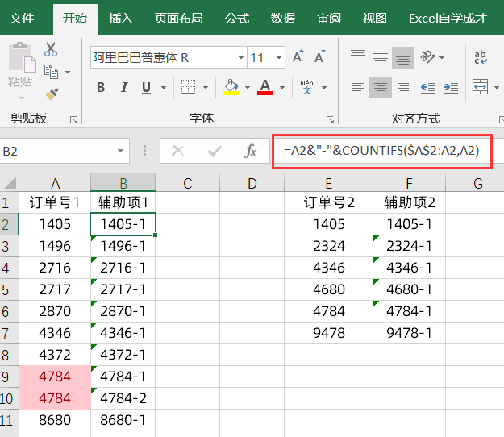Screen dimensions: 504x437
Task: Align text right
Action: 402,87
